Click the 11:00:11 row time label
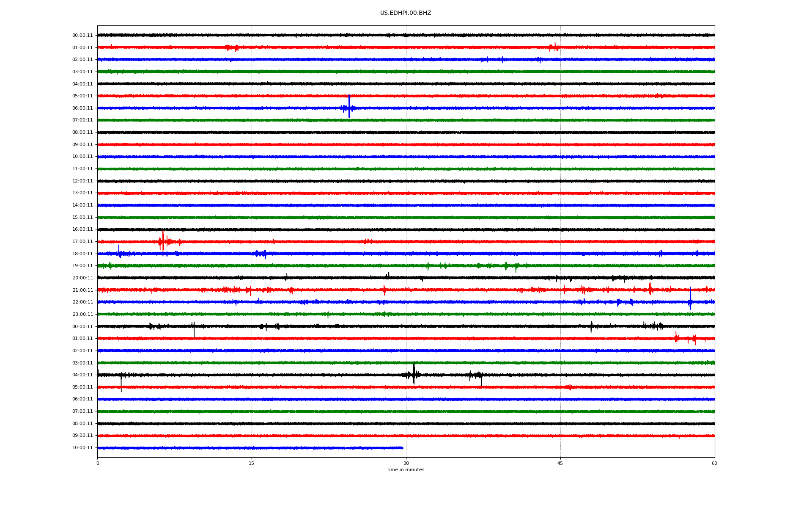Image resolution: width=812 pixels, height=508 pixels. [82, 169]
